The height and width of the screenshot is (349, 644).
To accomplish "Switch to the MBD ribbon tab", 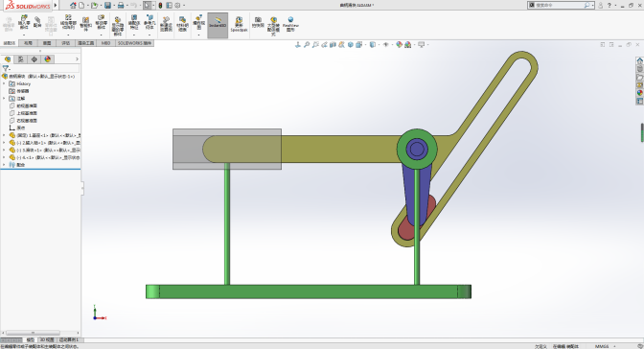I will point(106,43).
